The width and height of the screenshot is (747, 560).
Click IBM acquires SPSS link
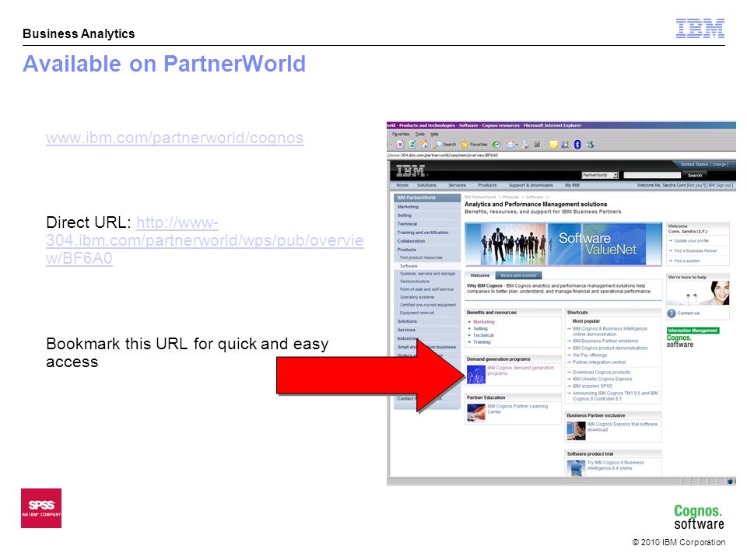(x=592, y=387)
